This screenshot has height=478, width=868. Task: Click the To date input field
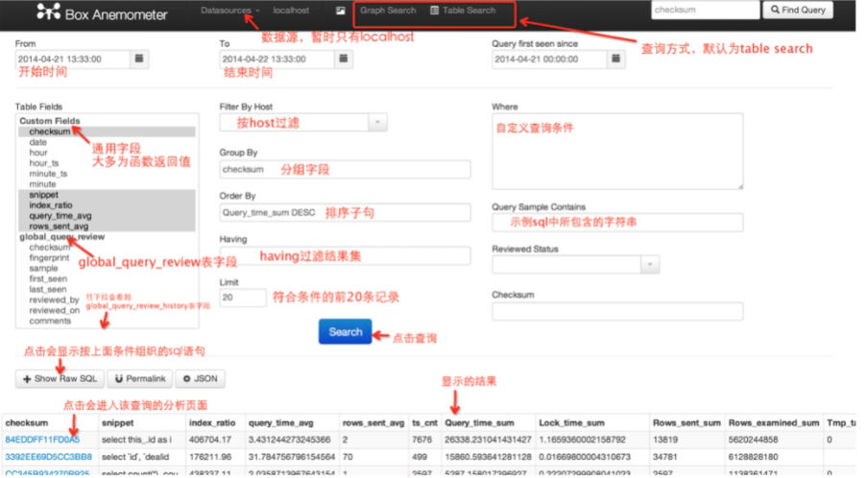coord(277,60)
